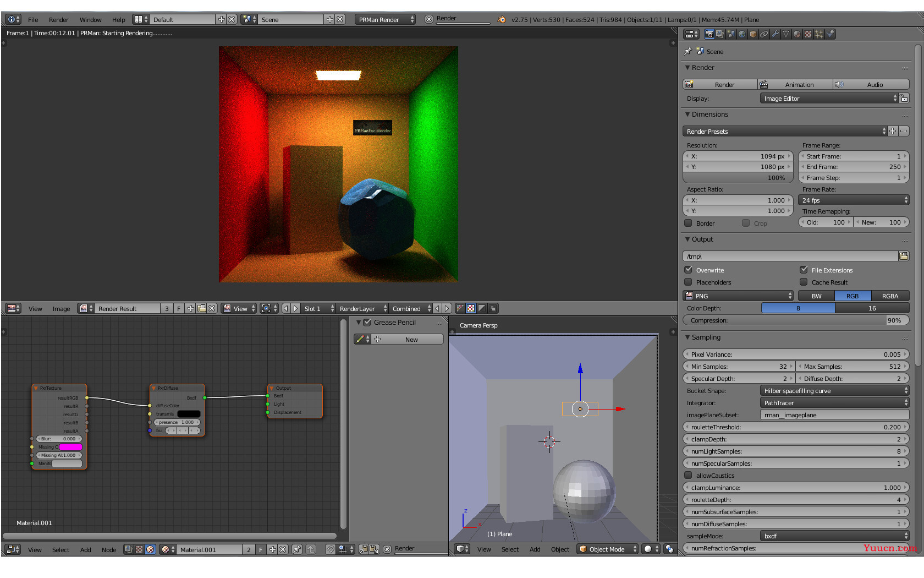Select RGBA color mode
The width and height of the screenshot is (924, 578).
[x=890, y=296]
